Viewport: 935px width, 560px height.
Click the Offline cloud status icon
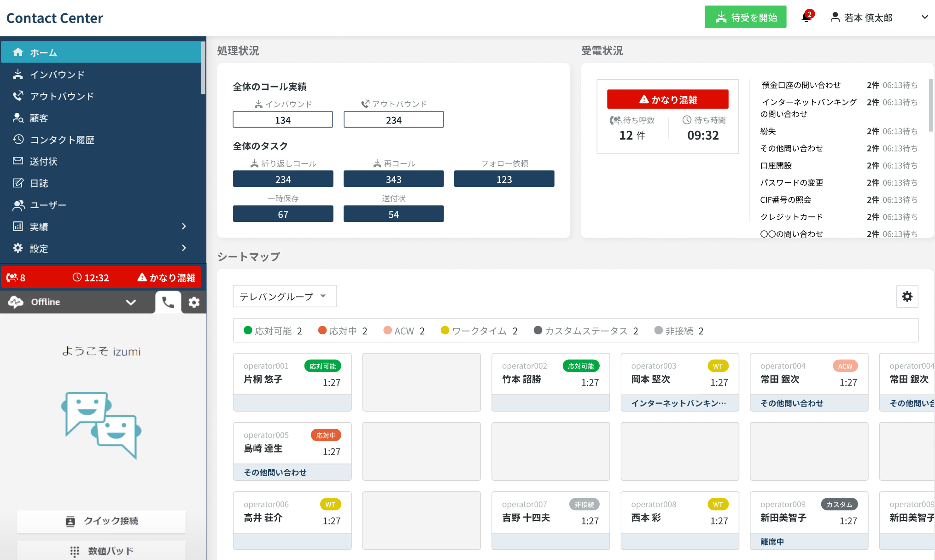click(16, 302)
